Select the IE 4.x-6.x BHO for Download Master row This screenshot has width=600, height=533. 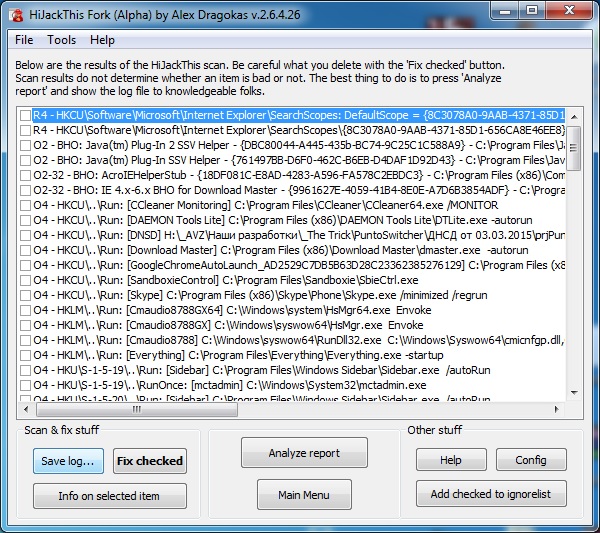tap(299, 191)
